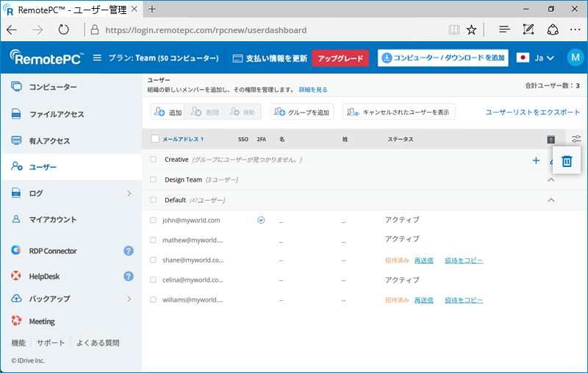Select all users header checkbox
The height and width of the screenshot is (373, 588).
coord(155,139)
